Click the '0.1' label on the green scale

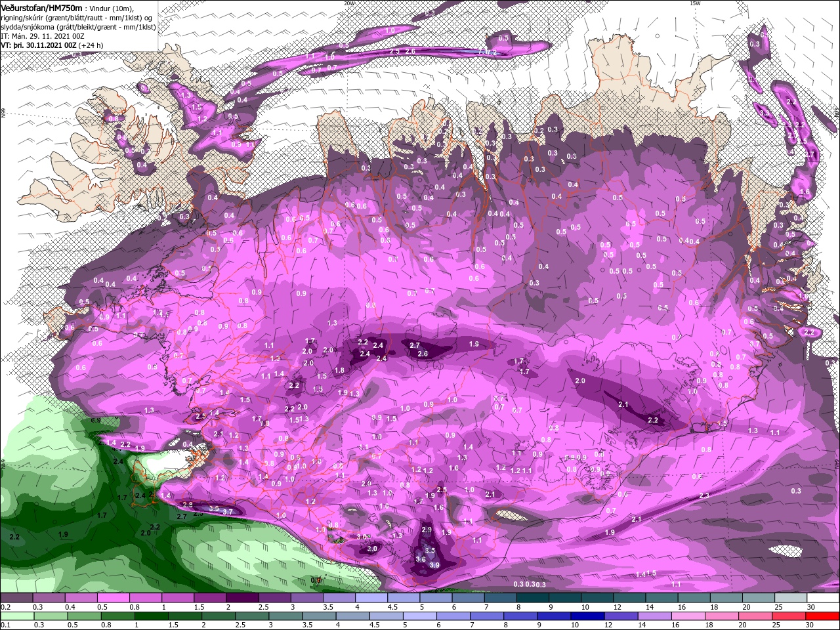[5, 625]
